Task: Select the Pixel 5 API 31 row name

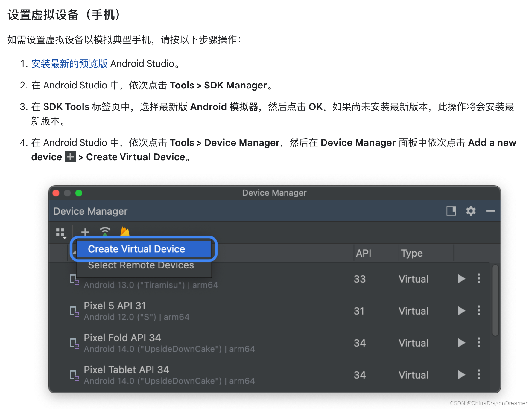Action: click(115, 306)
